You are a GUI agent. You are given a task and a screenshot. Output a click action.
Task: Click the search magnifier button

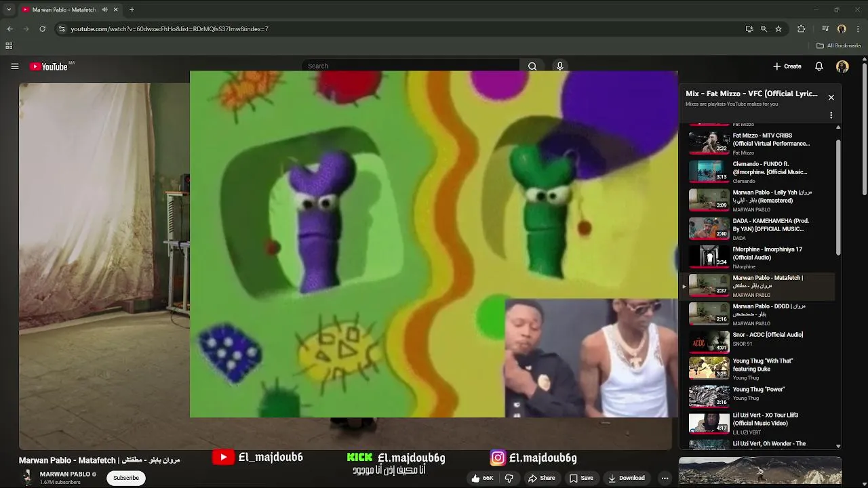[x=532, y=66]
